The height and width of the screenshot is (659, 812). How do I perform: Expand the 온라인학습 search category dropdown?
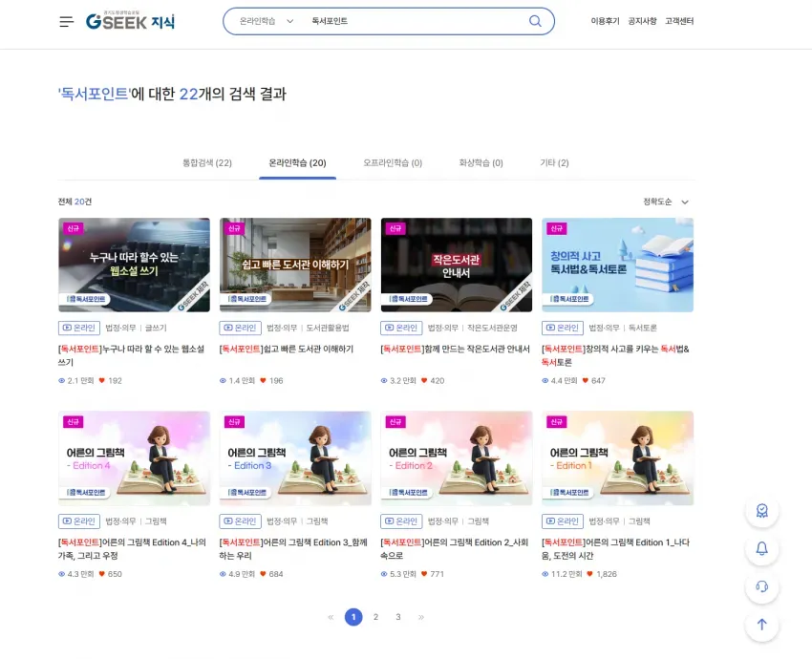(x=267, y=21)
